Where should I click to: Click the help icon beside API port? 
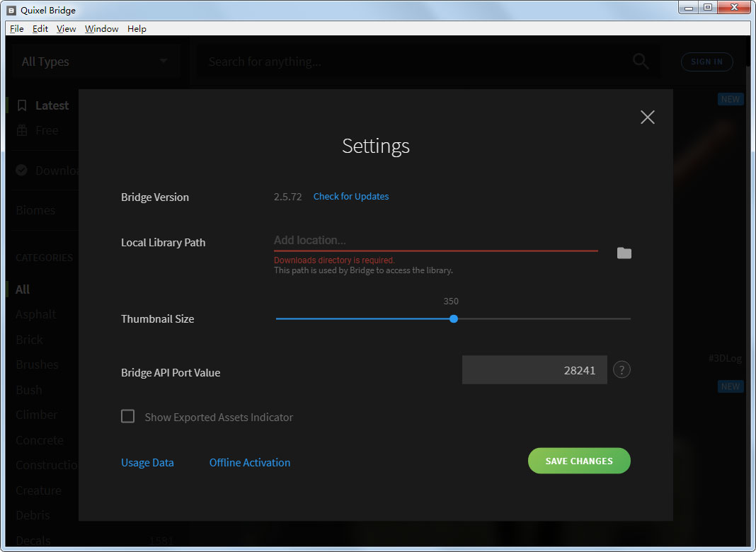pyautogui.click(x=622, y=369)
